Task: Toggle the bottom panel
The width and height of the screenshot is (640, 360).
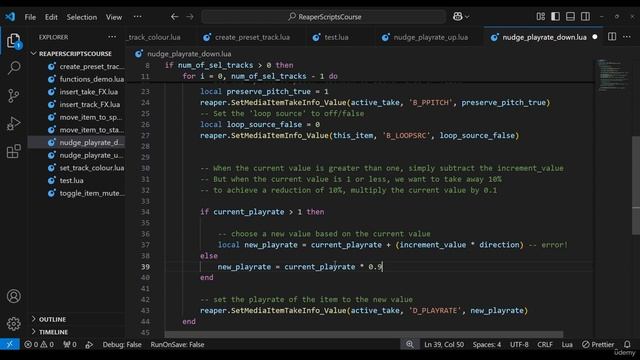Action: click(570, 16)
